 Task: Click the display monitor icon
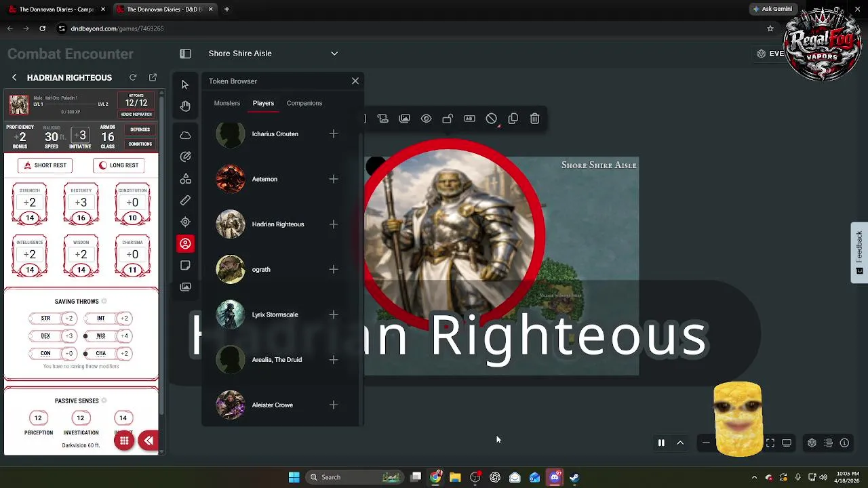[787, 443]
